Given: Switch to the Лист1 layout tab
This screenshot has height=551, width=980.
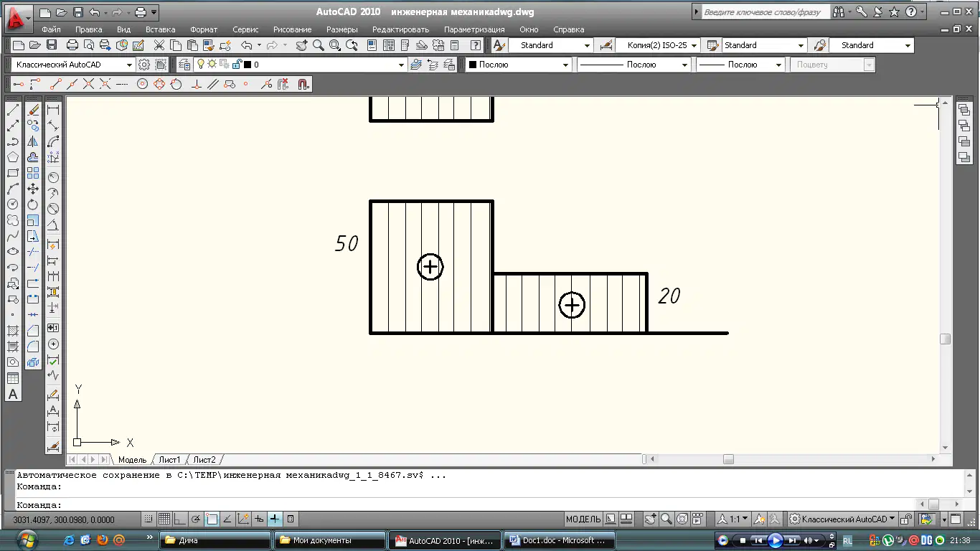Looking at the screenshot, I should tap(169, 460).
